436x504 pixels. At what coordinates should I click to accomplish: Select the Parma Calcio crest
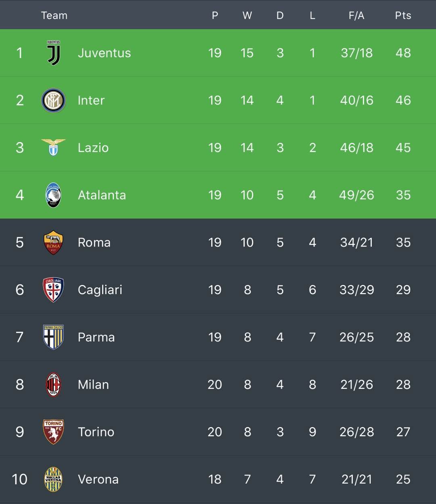pyautogui.click(x=53, y=337)
